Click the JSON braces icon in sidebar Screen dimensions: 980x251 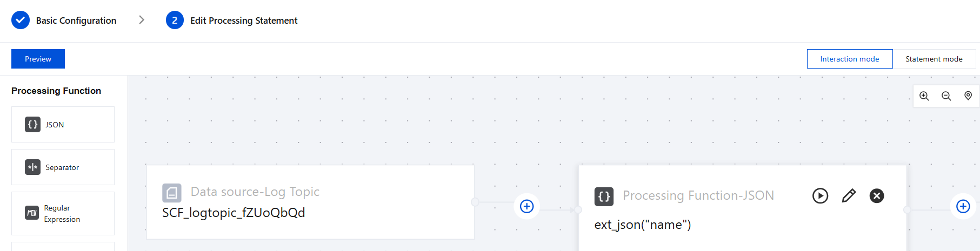(32, 125)
